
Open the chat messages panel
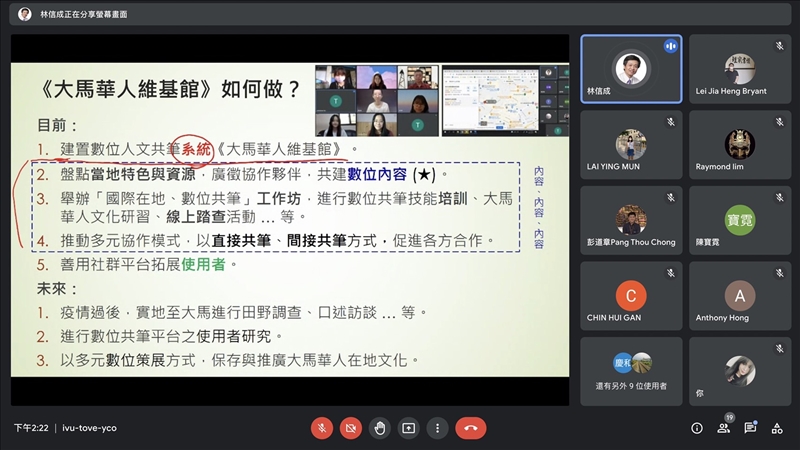(x=750, y=428)
